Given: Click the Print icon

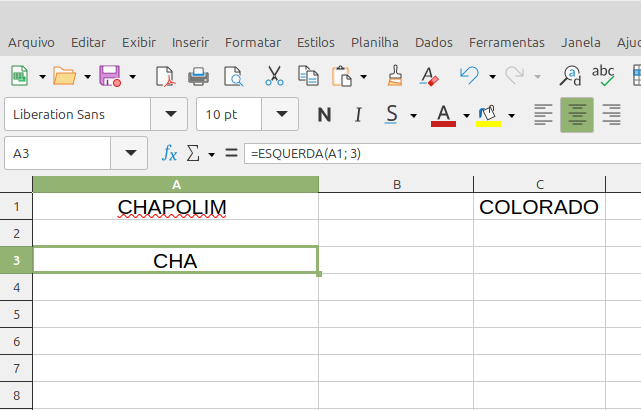Looking at the screenshot, I should 199,75.
